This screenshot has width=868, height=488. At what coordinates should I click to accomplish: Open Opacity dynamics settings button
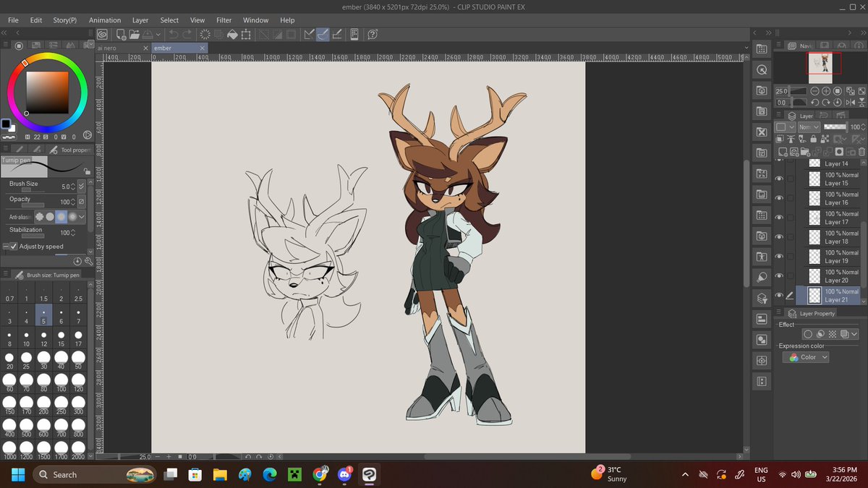click(x=81, y=202)
